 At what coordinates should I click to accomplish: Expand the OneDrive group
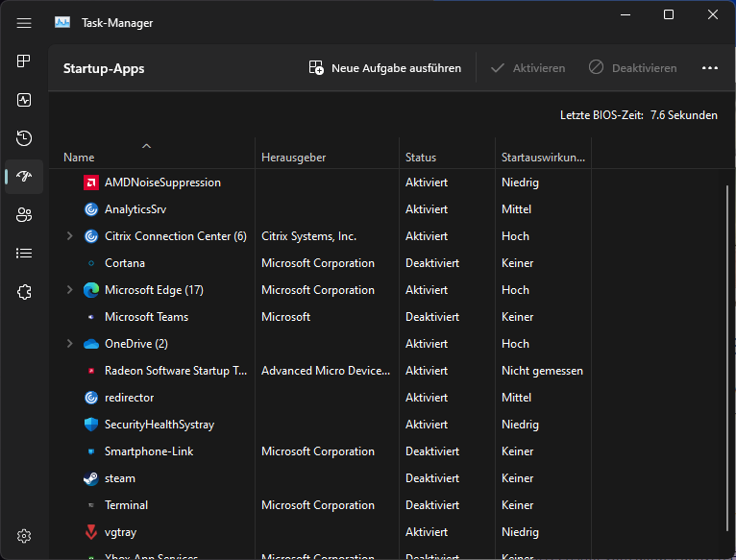point(69,344)
